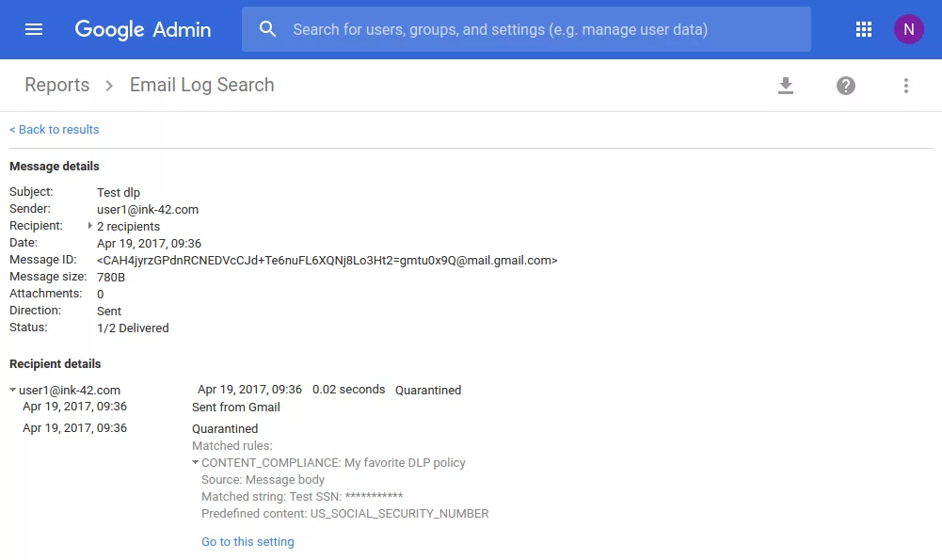The height and width of the screenshot is (560, 942).
Task: Click the subject Test dlp
Action: [x=119, y=193]
